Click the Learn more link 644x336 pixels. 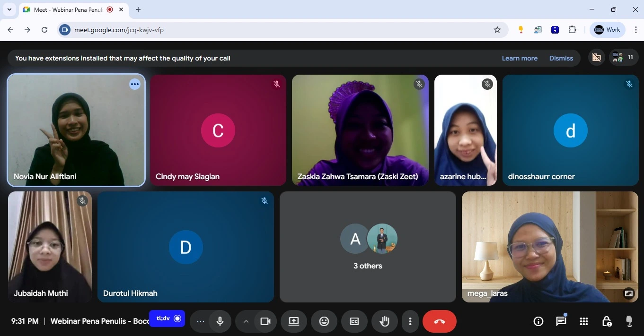tap(520, 58)
